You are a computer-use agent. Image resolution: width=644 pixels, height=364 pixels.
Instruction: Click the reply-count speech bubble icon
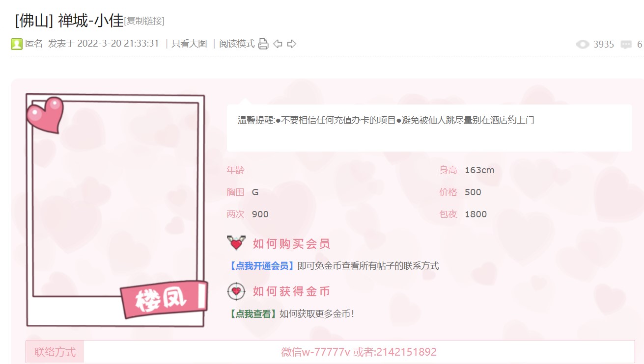pyautogui.click(x=626, y=45)
